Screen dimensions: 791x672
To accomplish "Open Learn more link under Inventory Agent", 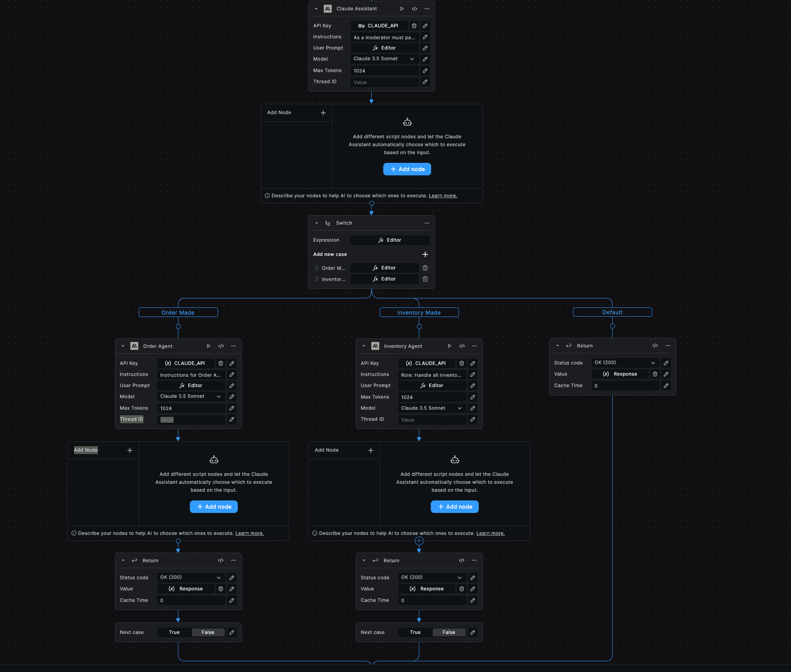I will click(x=490, y=533).
